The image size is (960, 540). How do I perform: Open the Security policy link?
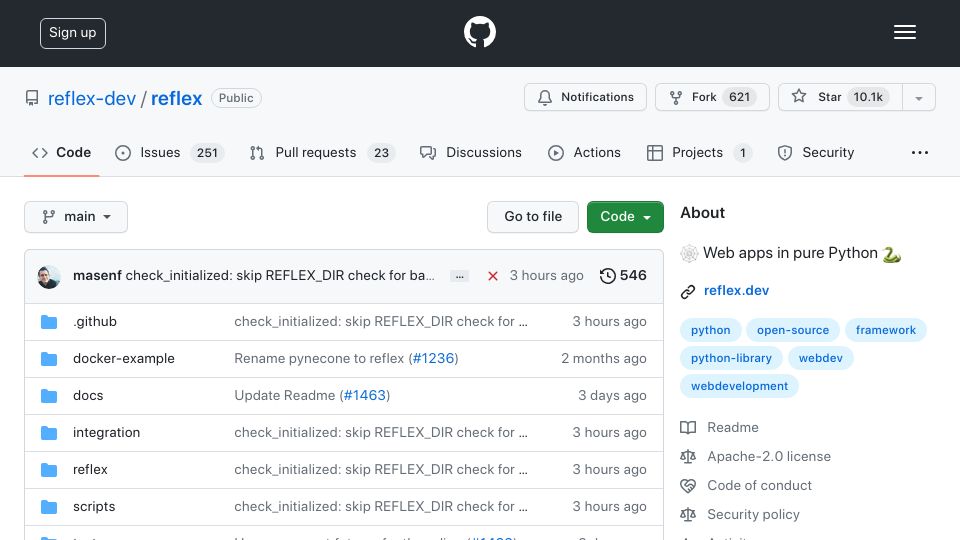(x=753, y=514)
